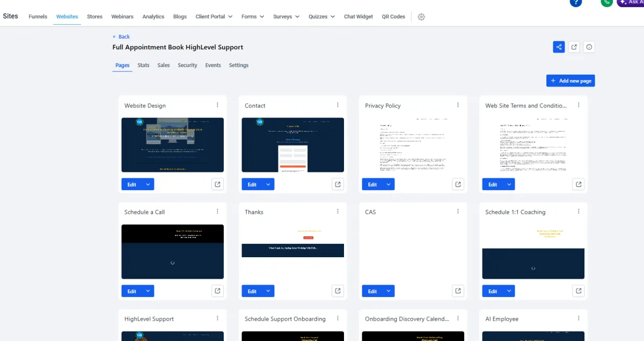The width and height of the screenshot is (644, 341).
Task: Switch to the Security tab
Action: [x=188, y=65]
